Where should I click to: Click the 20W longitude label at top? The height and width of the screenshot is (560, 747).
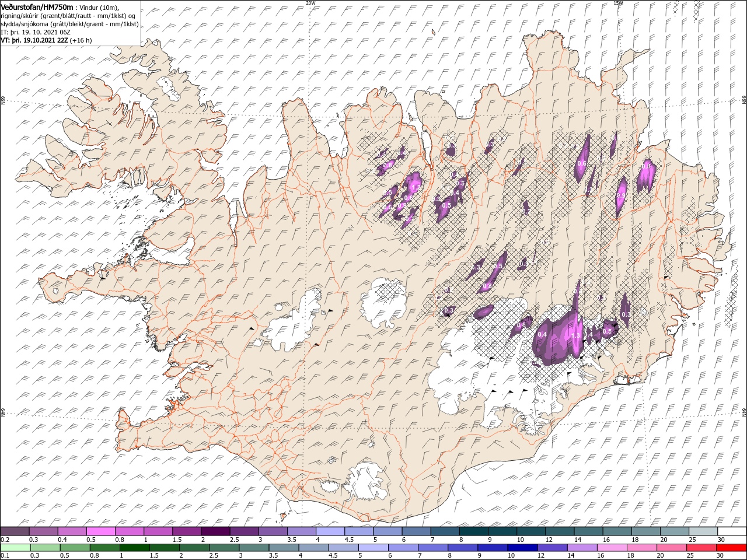(310, 3)
